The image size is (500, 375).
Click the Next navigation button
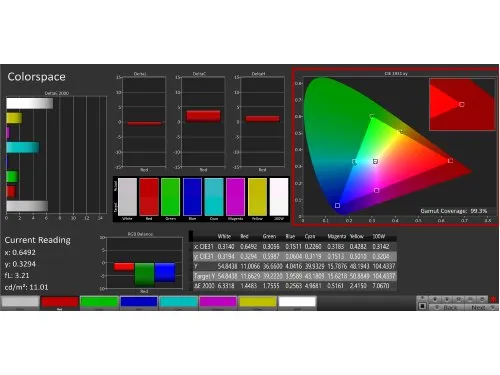pyautogui.click(x=480, y=307)
